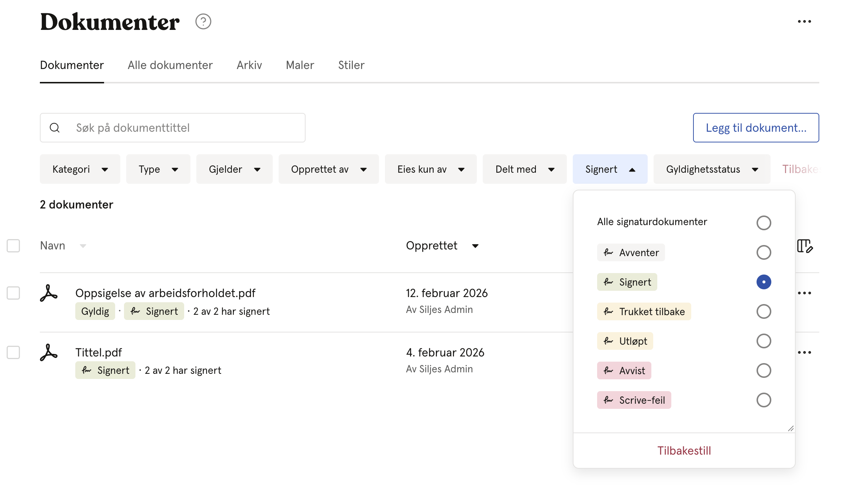Click the edit columns icon

pyautogui.click(x=805, y=246)
